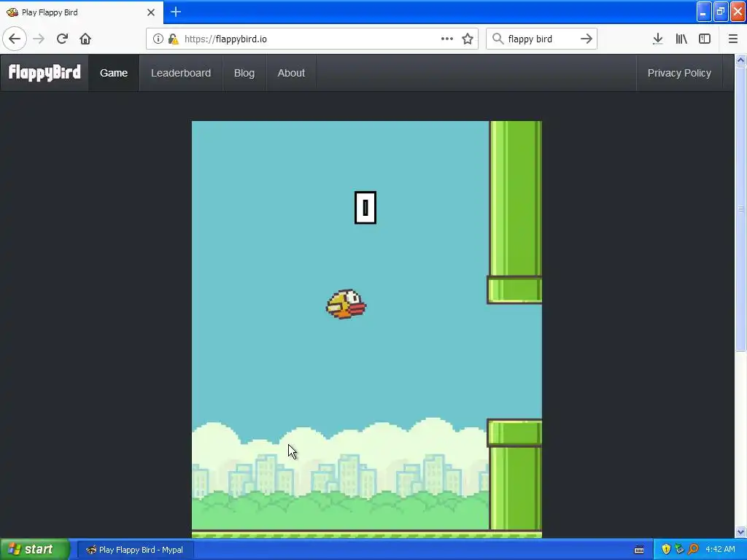
Task: Open the Leaderboard page
Action: click(181, 73)
